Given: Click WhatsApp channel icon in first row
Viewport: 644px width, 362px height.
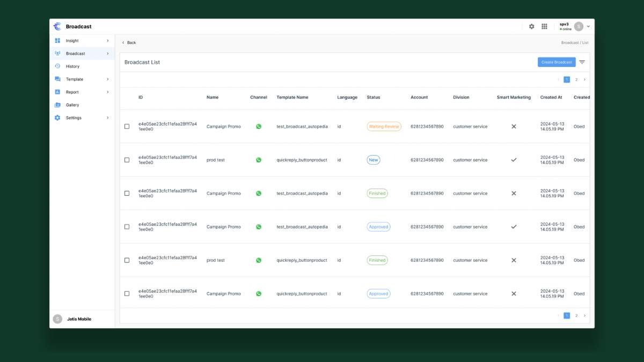Looking at the screenshot, I should tap(259, 127).
